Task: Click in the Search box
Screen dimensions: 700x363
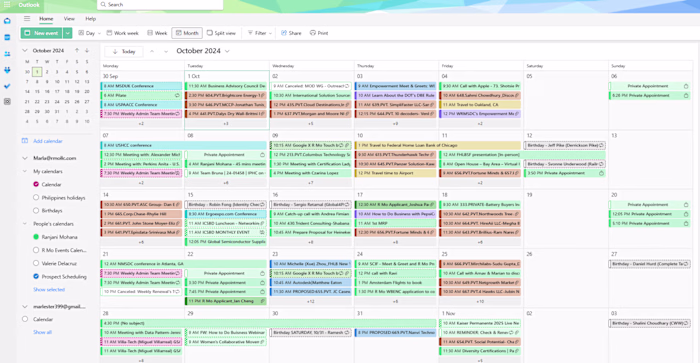Action: coord(160,4)
